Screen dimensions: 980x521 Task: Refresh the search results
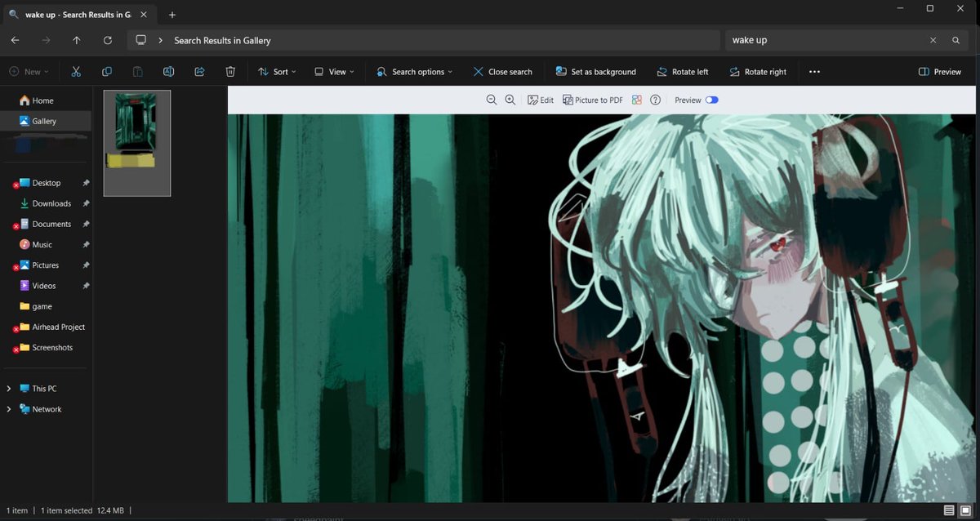[108, 40]
